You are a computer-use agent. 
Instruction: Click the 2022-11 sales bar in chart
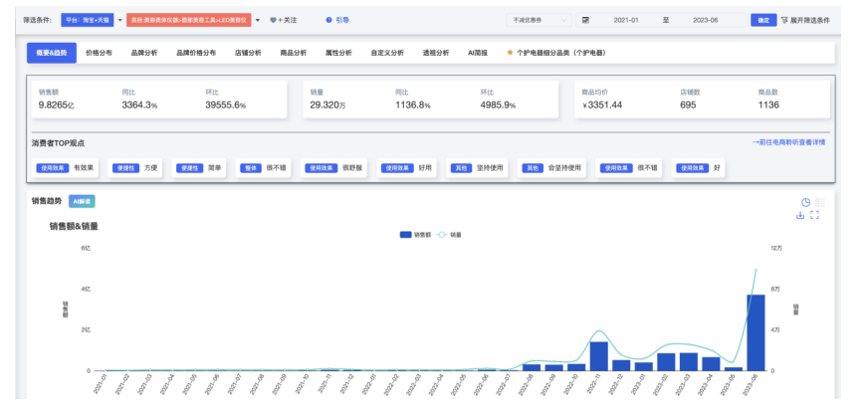click(599, 356)
